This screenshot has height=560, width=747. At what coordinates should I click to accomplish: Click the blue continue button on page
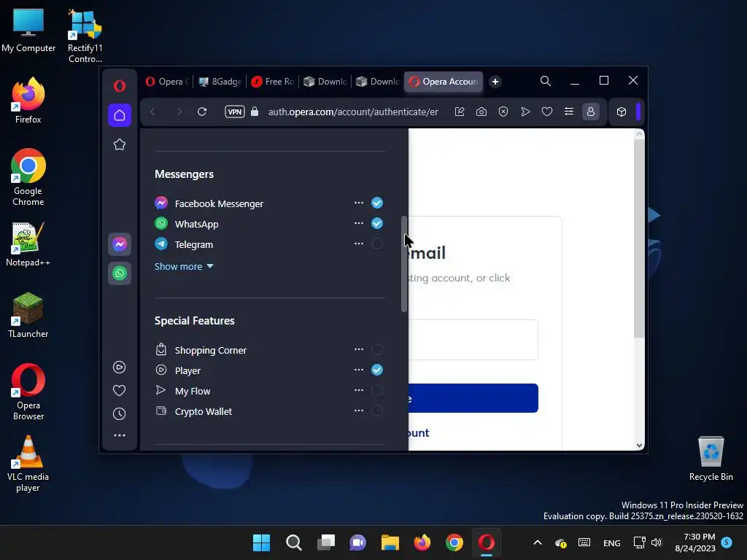click(x=473, y=398)
